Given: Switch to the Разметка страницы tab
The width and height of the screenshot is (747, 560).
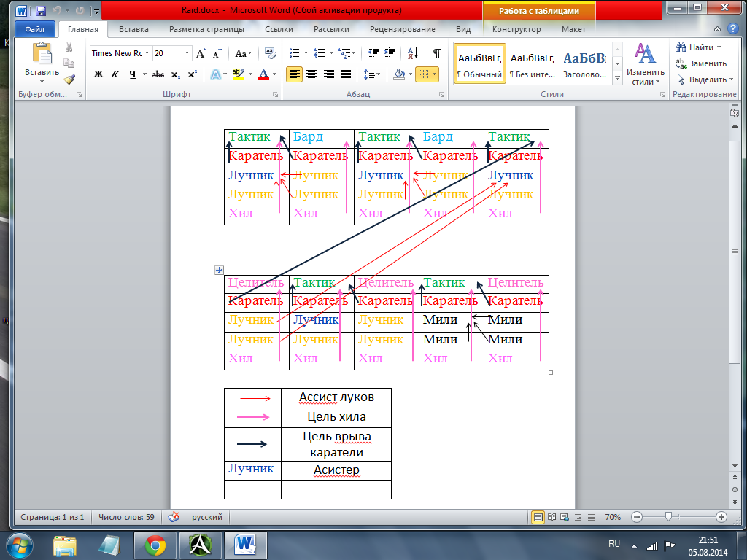Looking at the screenshot, I should pyautogui.click(x=206, y=29).
